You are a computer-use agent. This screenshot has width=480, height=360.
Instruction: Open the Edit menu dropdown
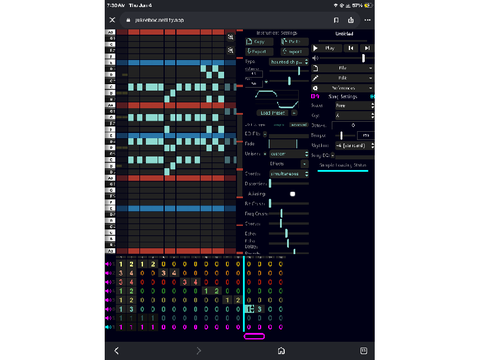[x=342, y=78]
